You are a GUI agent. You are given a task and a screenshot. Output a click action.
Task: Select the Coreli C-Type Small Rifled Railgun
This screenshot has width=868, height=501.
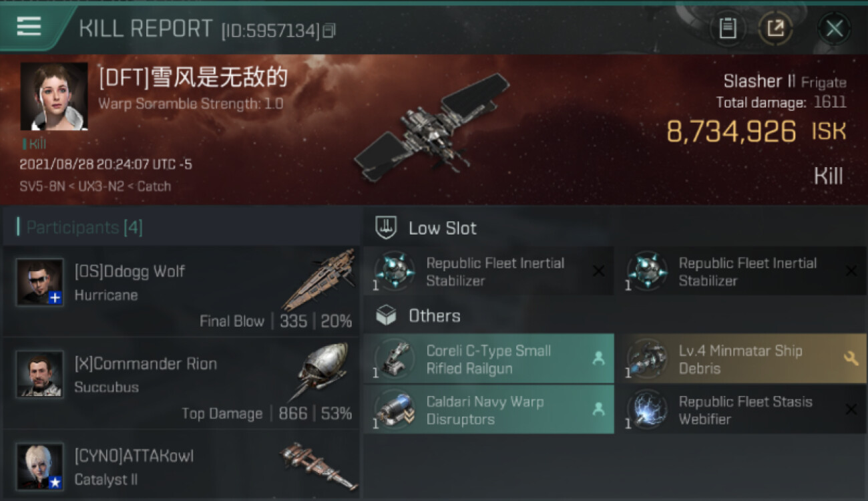click(489, 359)
